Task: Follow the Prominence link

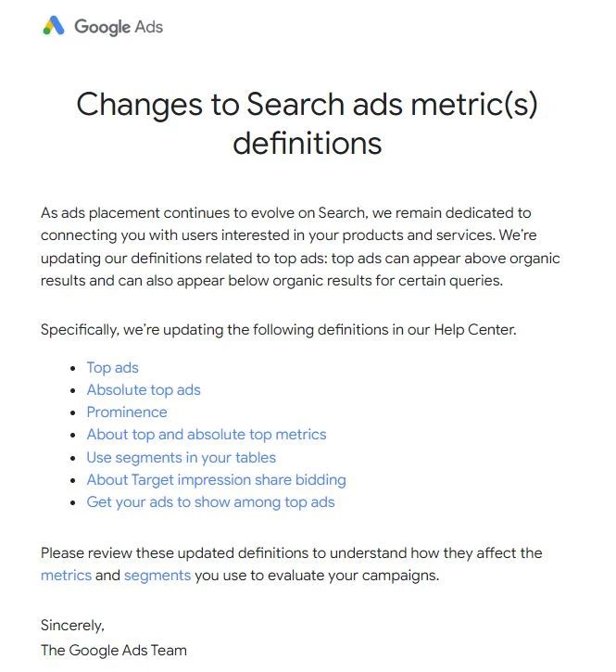Action: point(127,412)
